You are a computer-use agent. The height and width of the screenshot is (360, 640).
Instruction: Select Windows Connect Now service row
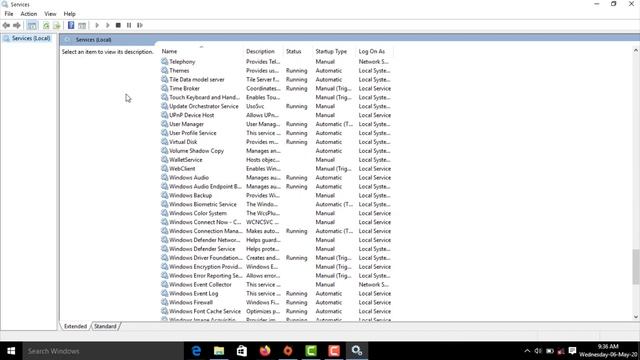[x=276, y=222]
